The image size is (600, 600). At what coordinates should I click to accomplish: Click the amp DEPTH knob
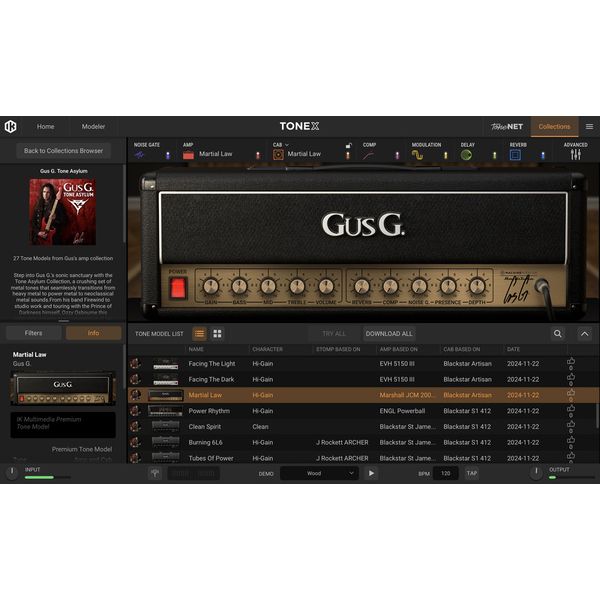(x=477, y=286)
